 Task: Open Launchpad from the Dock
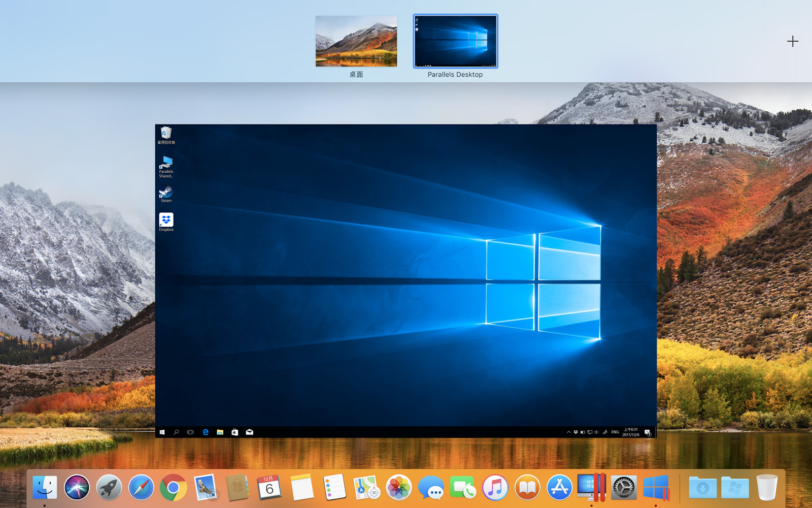point(109,488)
